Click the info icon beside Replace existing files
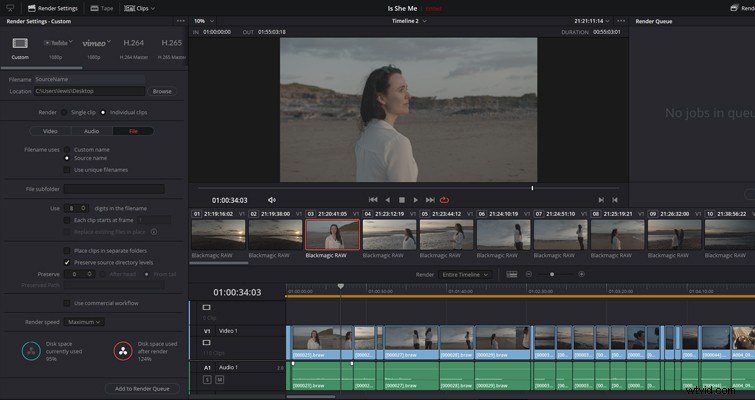The height and width of the screenshot is (400, 755). click(154, 232)
